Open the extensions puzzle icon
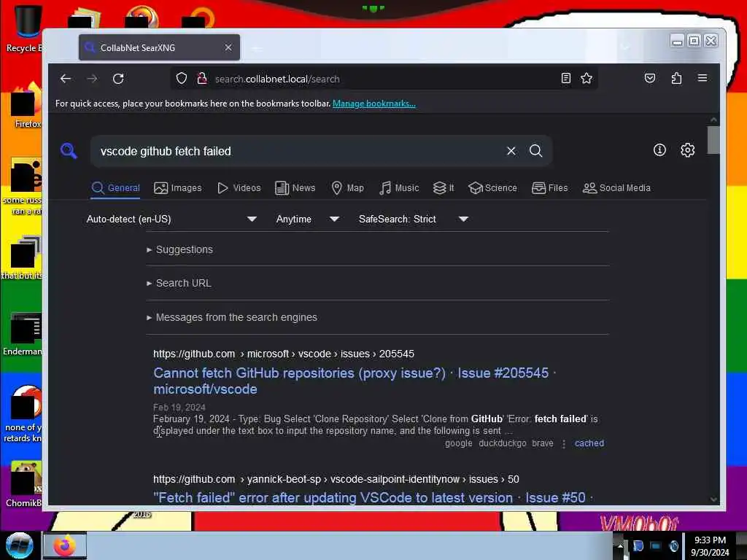 pos(676,79)
